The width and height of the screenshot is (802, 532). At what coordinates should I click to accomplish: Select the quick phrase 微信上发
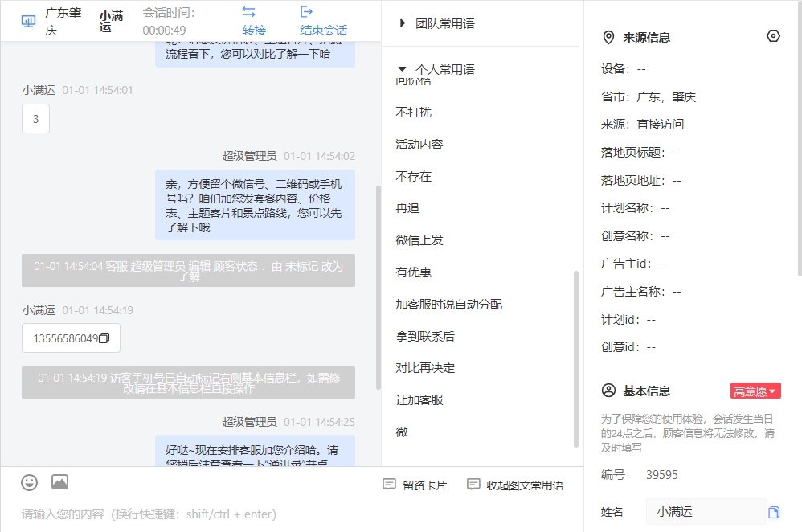tap(419, 240)
